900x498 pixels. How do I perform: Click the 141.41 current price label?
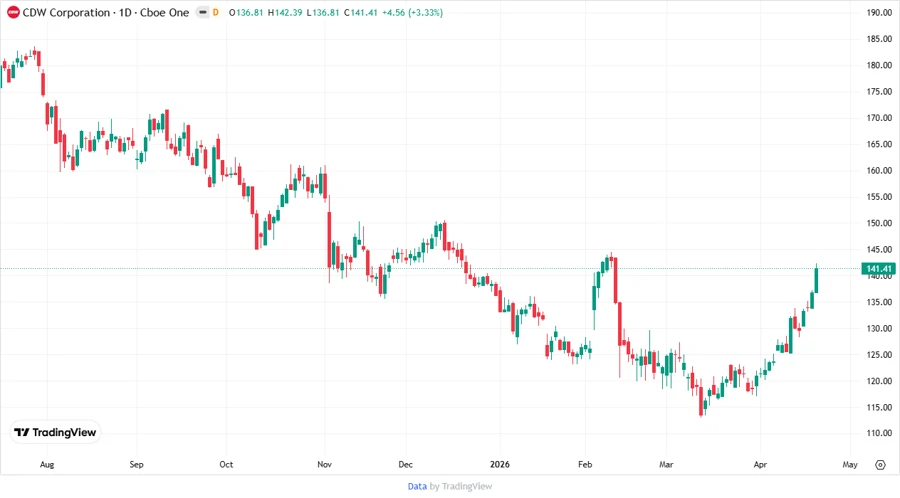click(879, 269)
